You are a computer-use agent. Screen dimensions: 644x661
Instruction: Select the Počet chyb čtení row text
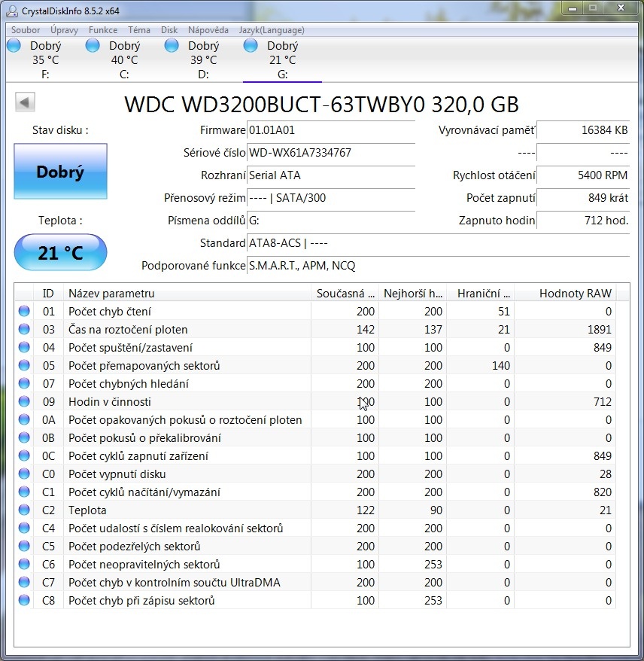point(110,312)
